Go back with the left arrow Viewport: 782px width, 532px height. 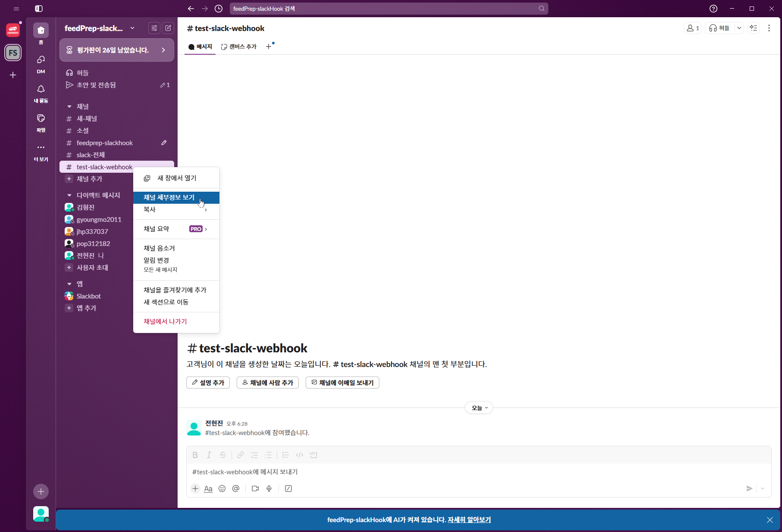click(191, 9)
